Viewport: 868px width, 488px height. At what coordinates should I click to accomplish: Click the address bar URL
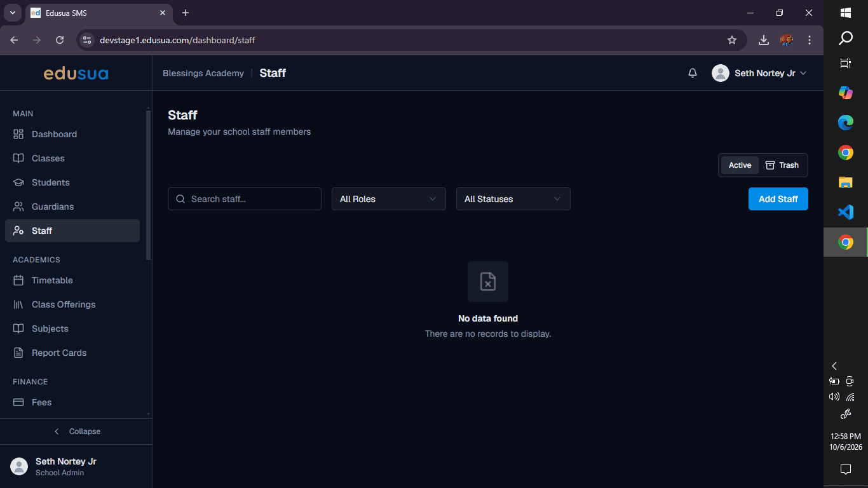tap(177, 40)
